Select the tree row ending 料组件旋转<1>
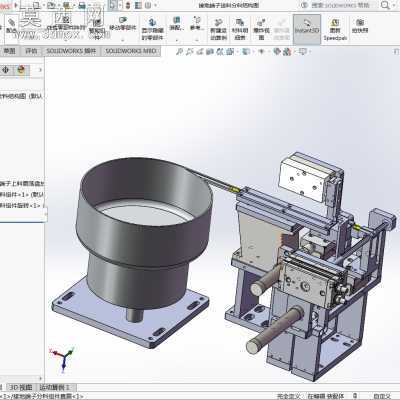 (22, 205)
